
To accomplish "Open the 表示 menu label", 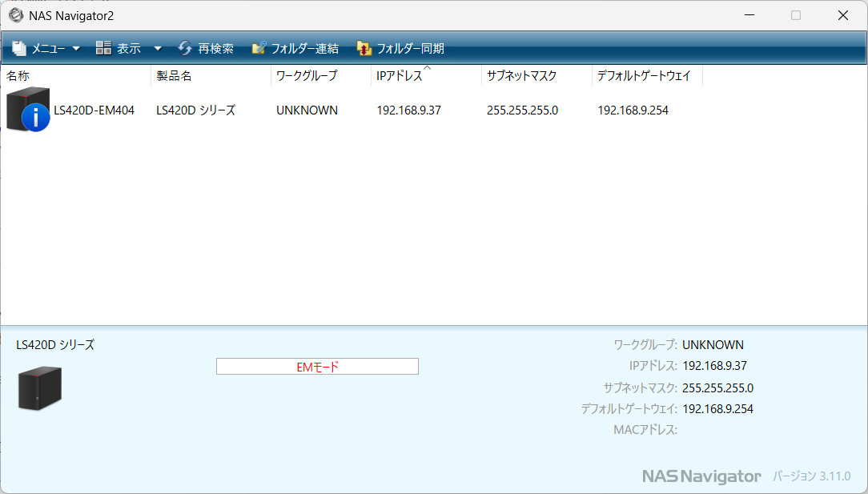I will (x=129, y=49).
